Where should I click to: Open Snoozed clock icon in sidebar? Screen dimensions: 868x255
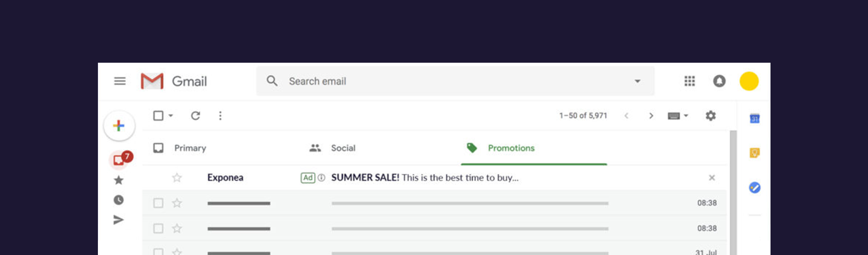coord(119,200)
